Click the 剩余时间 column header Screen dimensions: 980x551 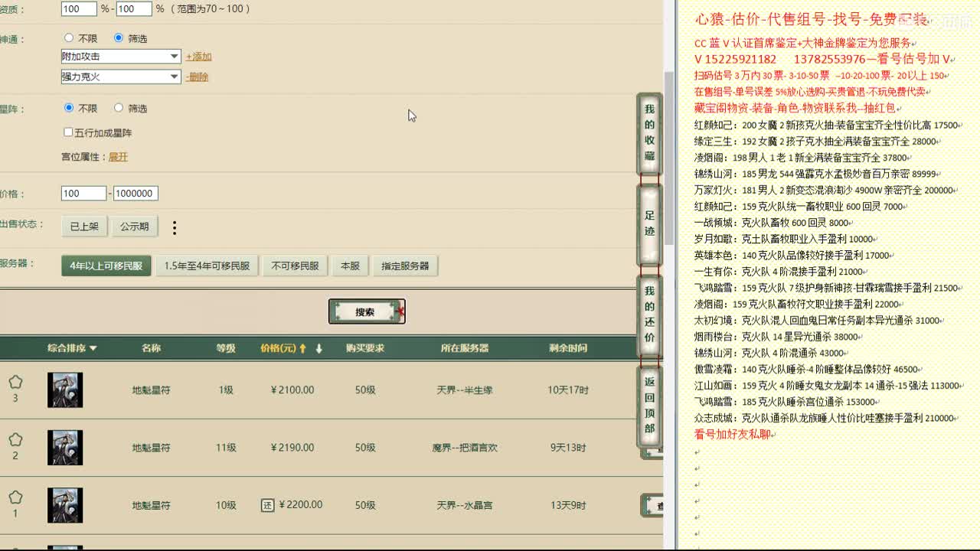[568, 348]
